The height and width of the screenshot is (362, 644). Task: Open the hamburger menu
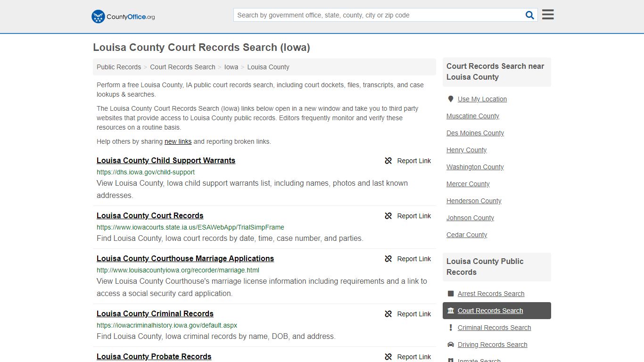coord(548,15)
